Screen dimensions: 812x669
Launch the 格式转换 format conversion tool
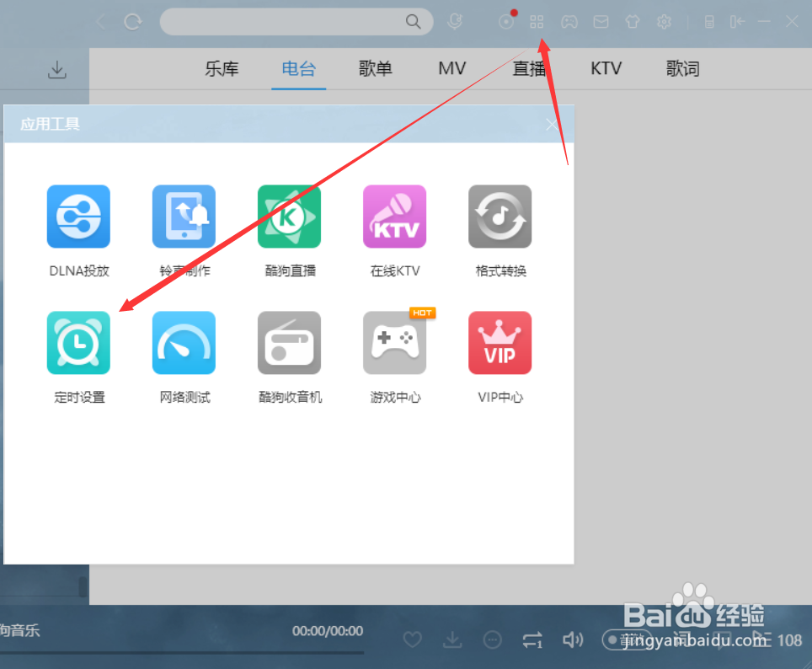[x=499, y=217]
